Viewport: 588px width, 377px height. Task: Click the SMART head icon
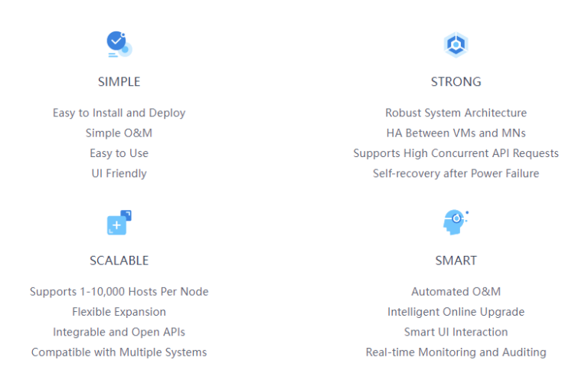point(456,222)
